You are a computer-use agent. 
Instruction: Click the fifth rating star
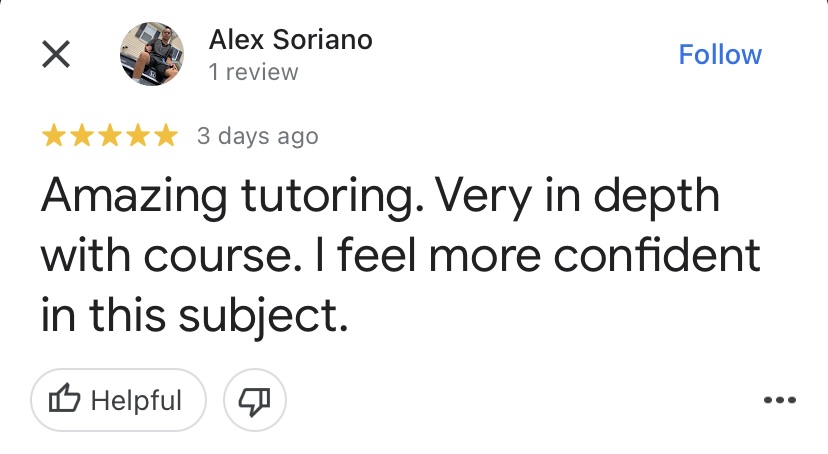point(165,136)
